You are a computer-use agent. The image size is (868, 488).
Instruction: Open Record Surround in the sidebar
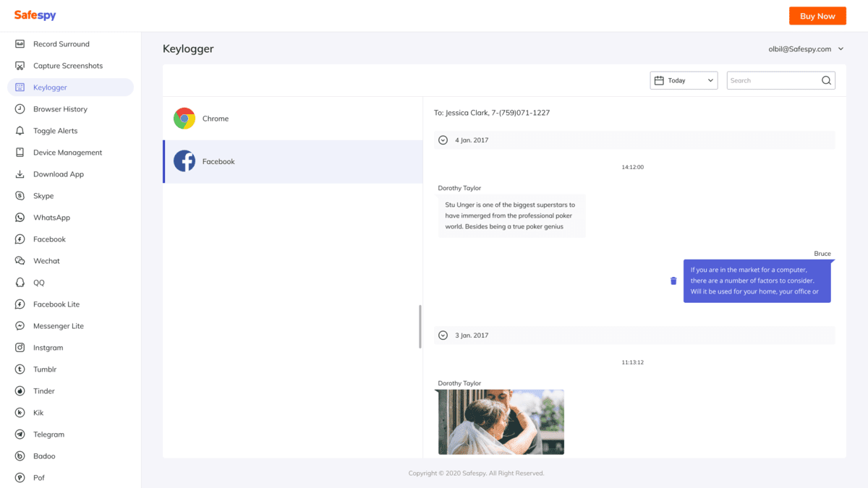pyautogui.click(x=61, y=44)
